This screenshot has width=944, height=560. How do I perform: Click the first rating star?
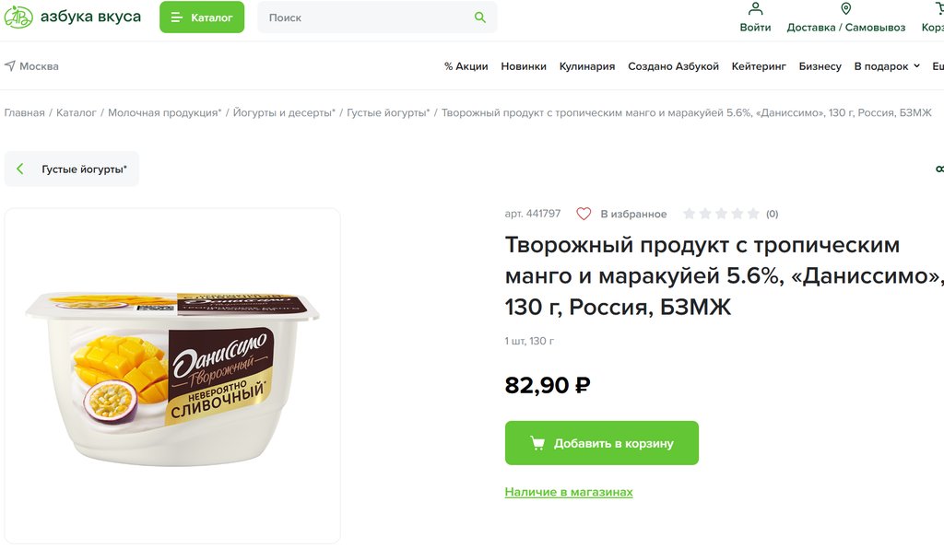coord(689,214)
